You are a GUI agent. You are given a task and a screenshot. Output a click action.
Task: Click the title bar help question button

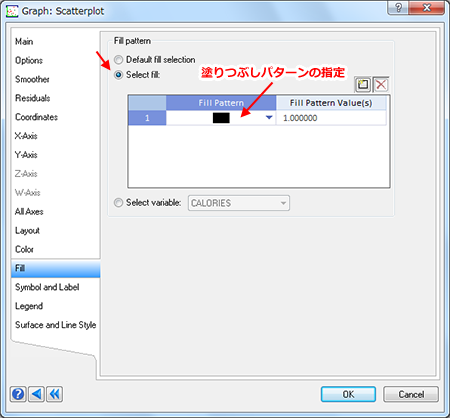398,7
